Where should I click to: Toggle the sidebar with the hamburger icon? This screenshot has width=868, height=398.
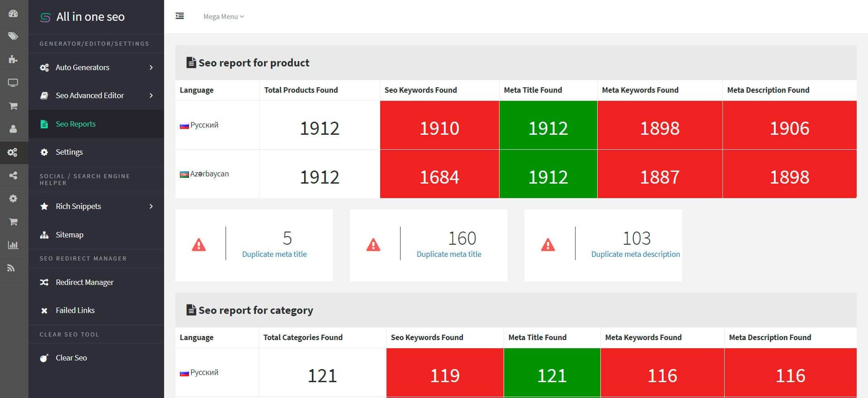179,16
